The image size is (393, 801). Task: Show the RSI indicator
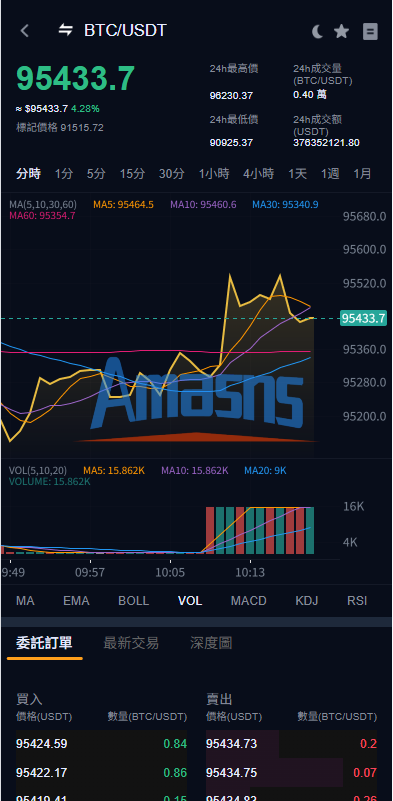[x=357, y=601]
